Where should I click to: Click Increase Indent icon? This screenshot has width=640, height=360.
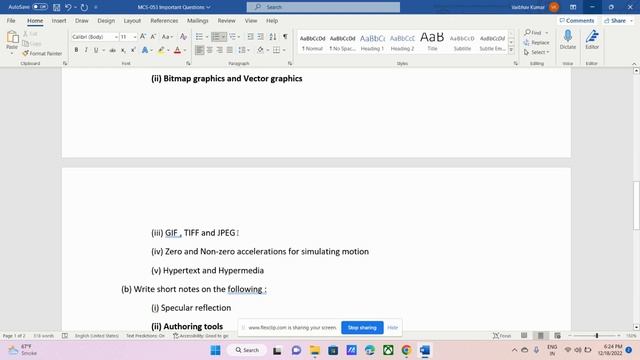[261, 37]
